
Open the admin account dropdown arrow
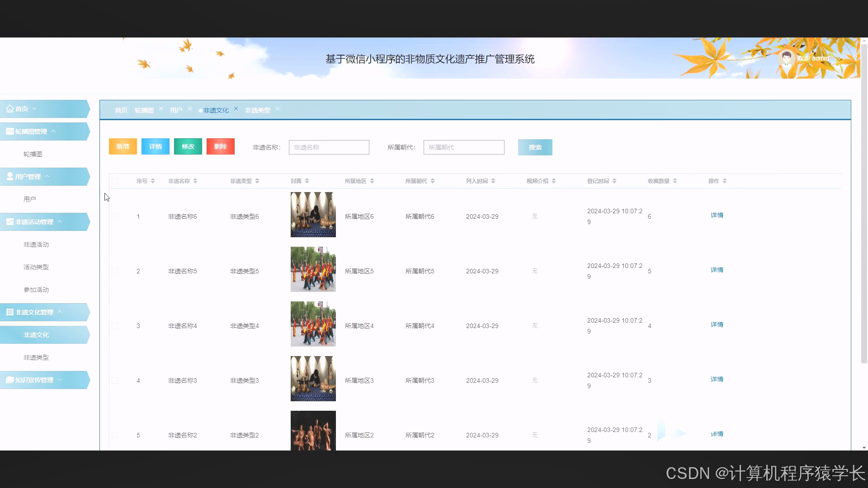point(840,58)
